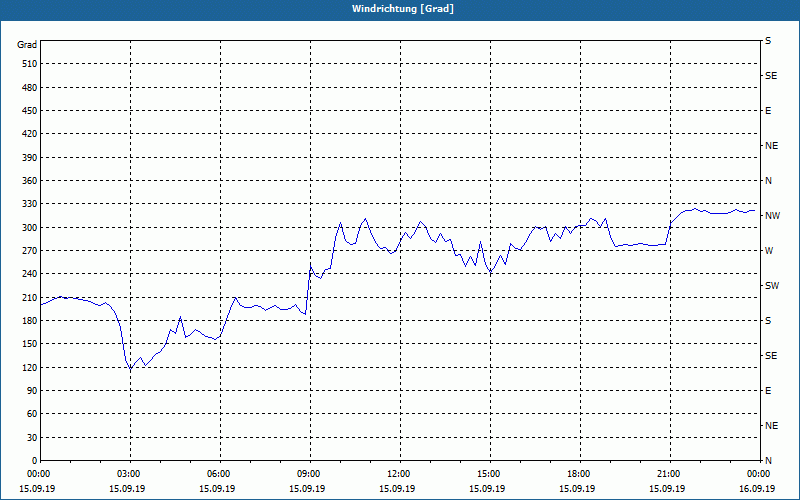This screenshot has width=800, height=500.
Task: Click the 420 degree axis label
Action: coord(30,134)
